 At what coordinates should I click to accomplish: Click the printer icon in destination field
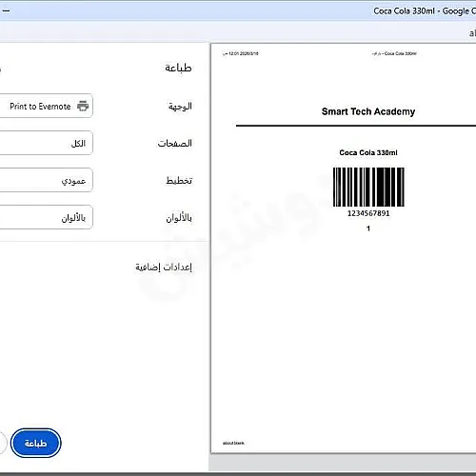pyautogui.click(x=83, y=106)
